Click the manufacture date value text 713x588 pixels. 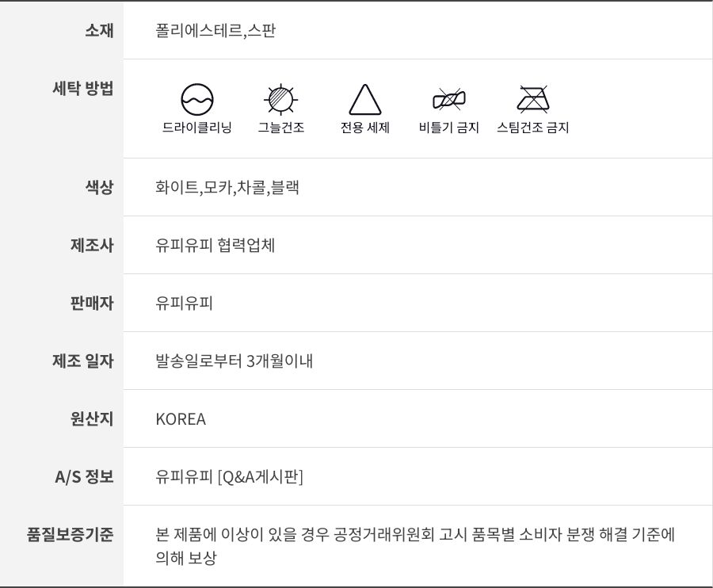[234, 361]
